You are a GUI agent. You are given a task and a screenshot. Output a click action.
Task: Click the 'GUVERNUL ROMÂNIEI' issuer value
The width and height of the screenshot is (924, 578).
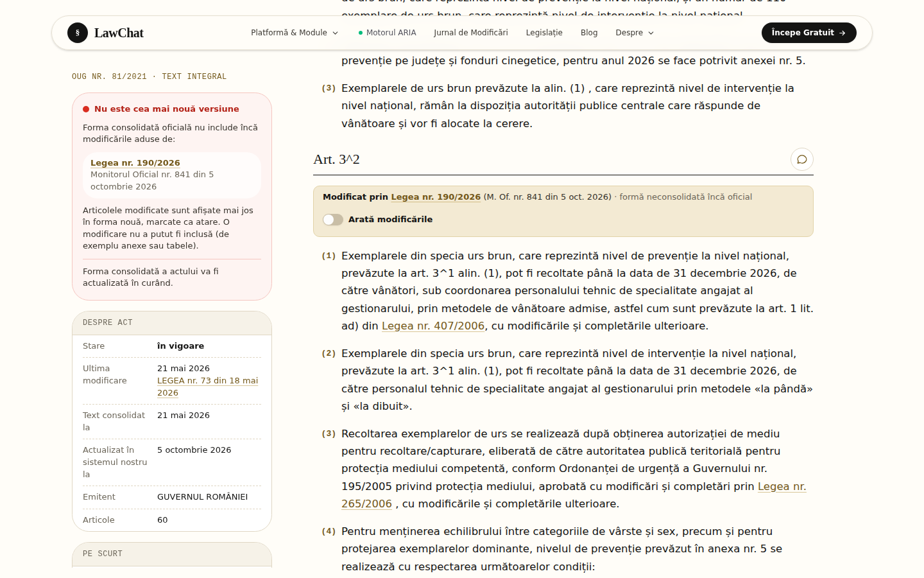(203, 497)
